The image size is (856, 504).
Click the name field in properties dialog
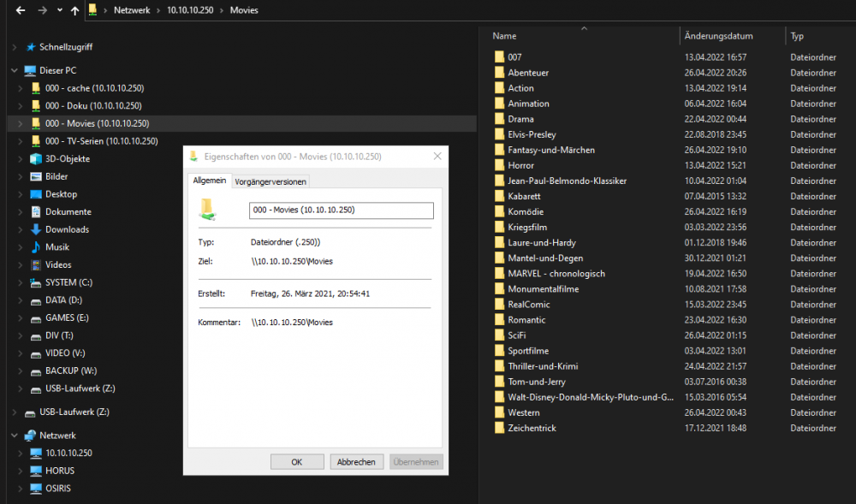click(342, 210)
